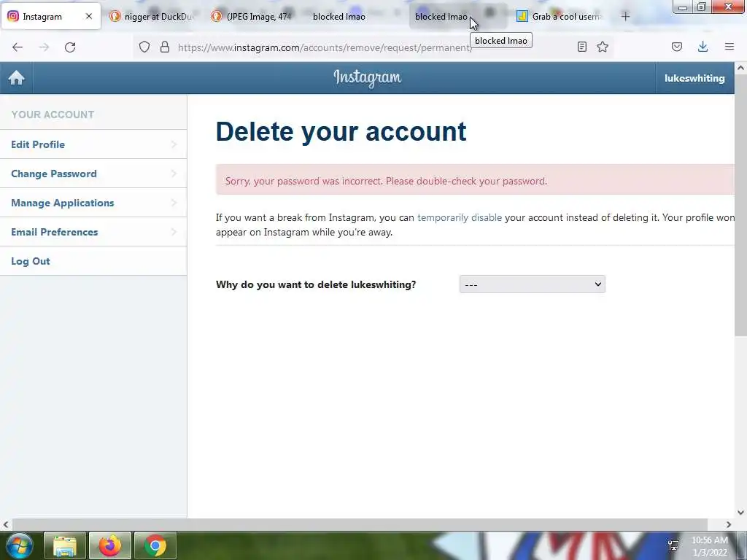The image size is (747, 560).
Task: Open a new tab with the plus icon
Action: point(625,16)
